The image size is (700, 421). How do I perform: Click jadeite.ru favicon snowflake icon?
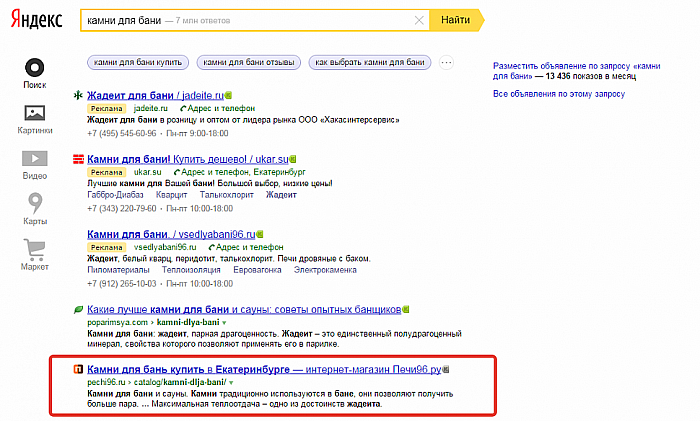point(78,95)
